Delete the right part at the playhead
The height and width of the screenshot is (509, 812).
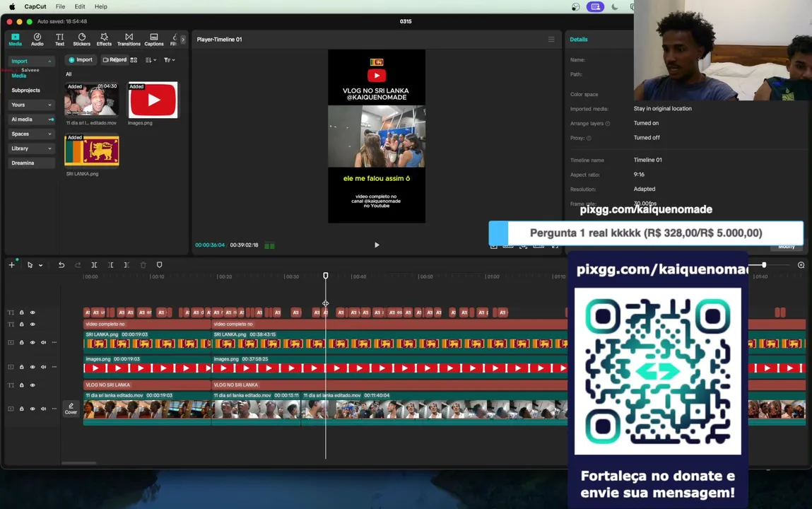pos(127,264)
